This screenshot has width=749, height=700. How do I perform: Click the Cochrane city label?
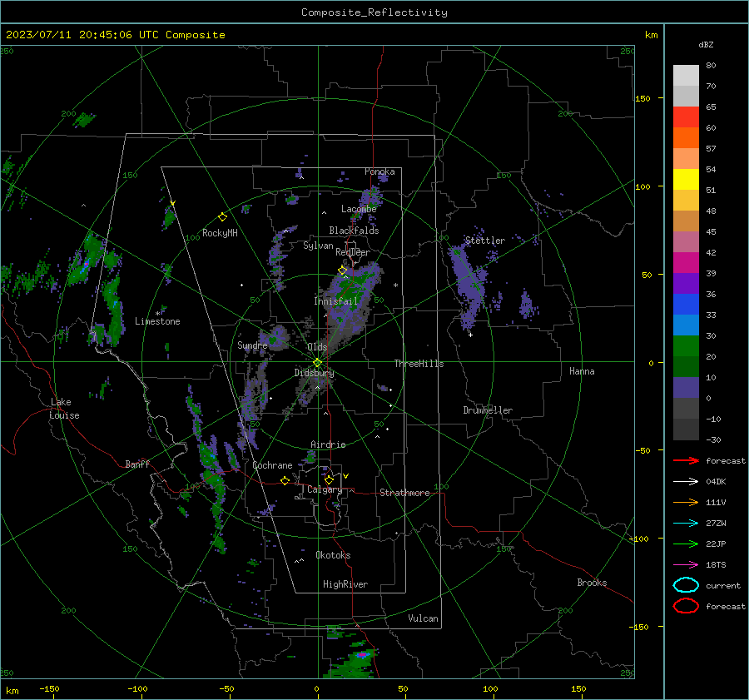pos(272,465)
